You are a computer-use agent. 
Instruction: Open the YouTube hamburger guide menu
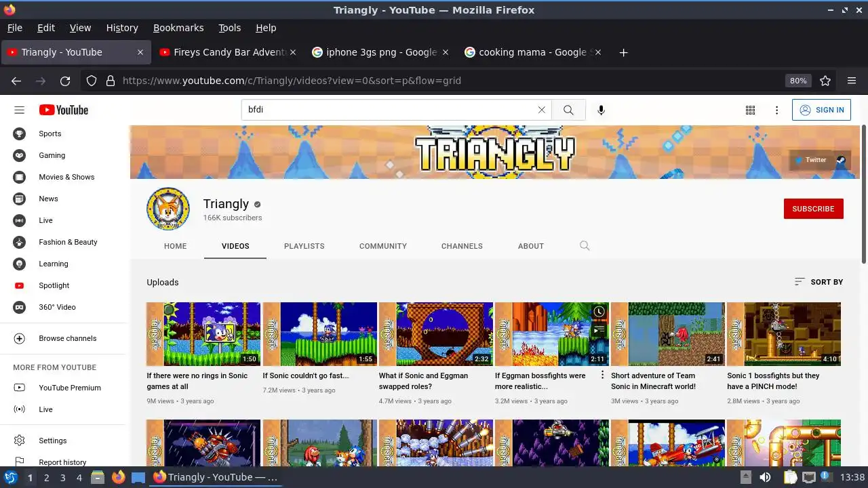pyautogui.click(x=19, y=110)
